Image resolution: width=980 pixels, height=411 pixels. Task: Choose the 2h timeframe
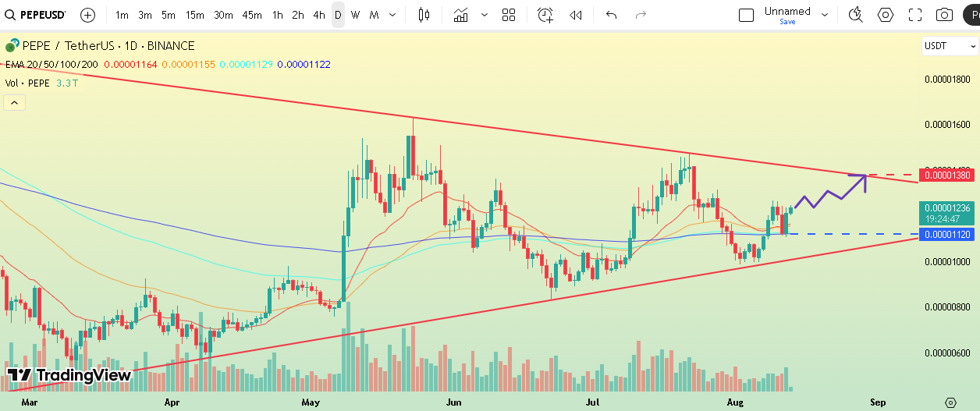(x=298, y=15)
